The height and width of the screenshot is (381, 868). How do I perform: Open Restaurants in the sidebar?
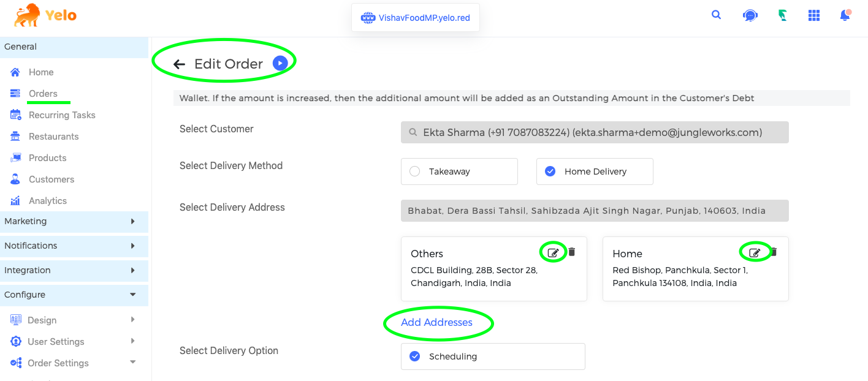point(53,137)
